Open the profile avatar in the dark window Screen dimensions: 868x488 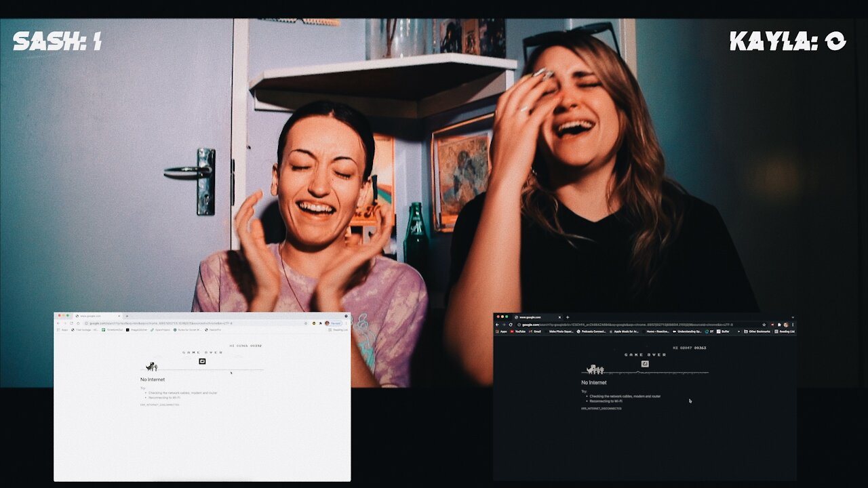[x=785, y=325]
